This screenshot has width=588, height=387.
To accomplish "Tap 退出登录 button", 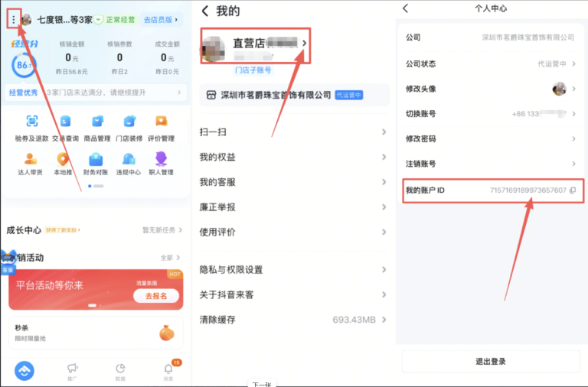I will tap(491, 362).
